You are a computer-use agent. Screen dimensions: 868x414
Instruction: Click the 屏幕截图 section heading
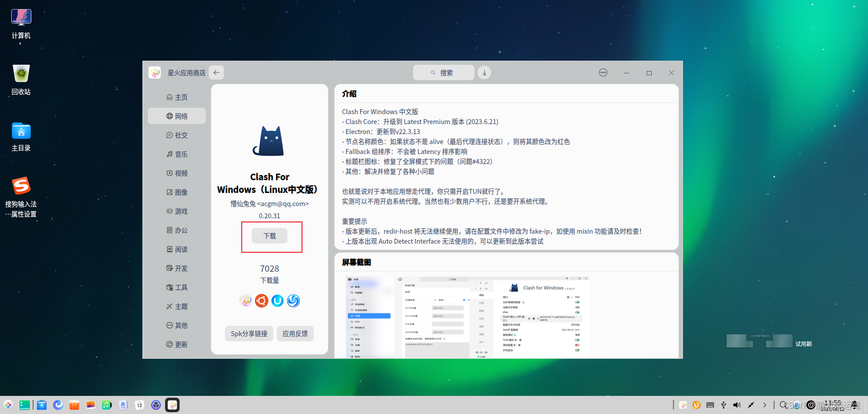pyautogui.click(x=356, y=262)
